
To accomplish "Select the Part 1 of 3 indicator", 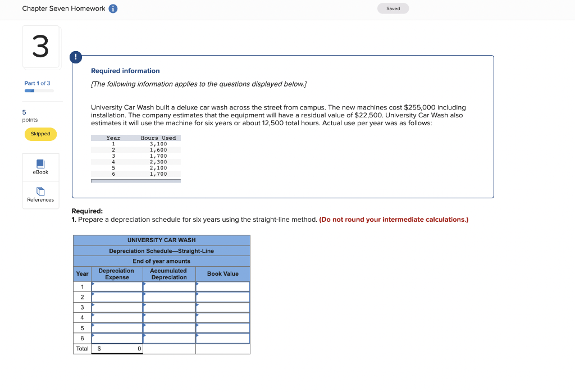I will (x=38, y=83).
